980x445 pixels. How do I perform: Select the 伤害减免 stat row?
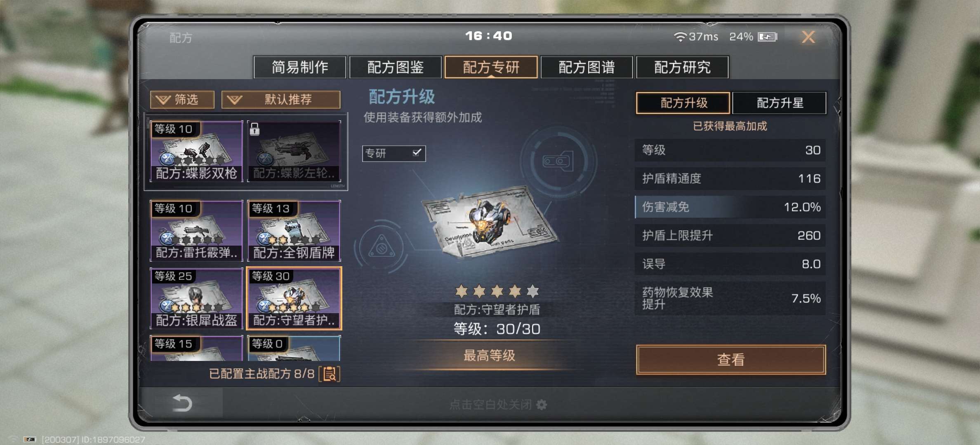click(x=730, y=207)
